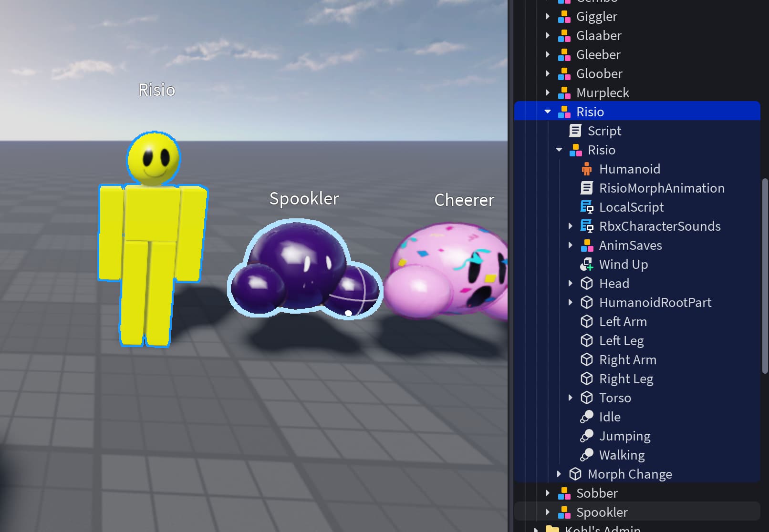Expand the Glaaber model
The height and width of the screenshot is (532, 769).
point(548,36)
